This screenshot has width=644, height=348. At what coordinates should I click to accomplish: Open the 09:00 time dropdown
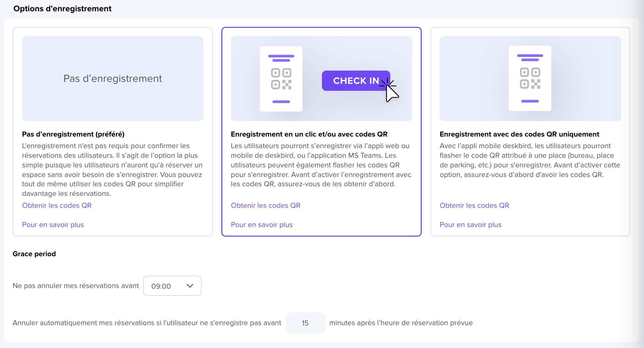pyautogui.click(x=172, y=286)
